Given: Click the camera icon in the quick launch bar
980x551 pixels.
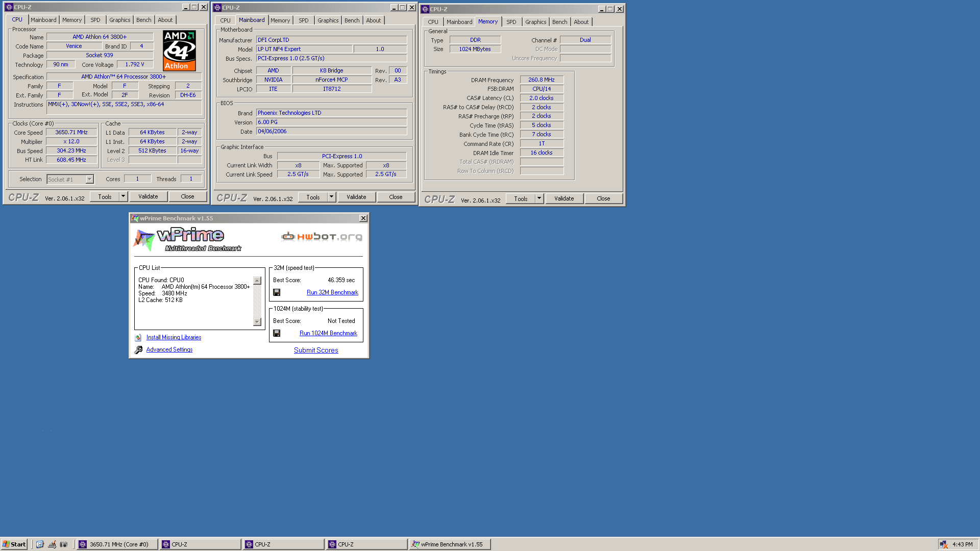Looking at the screenshot, I should tap(64, 544).
